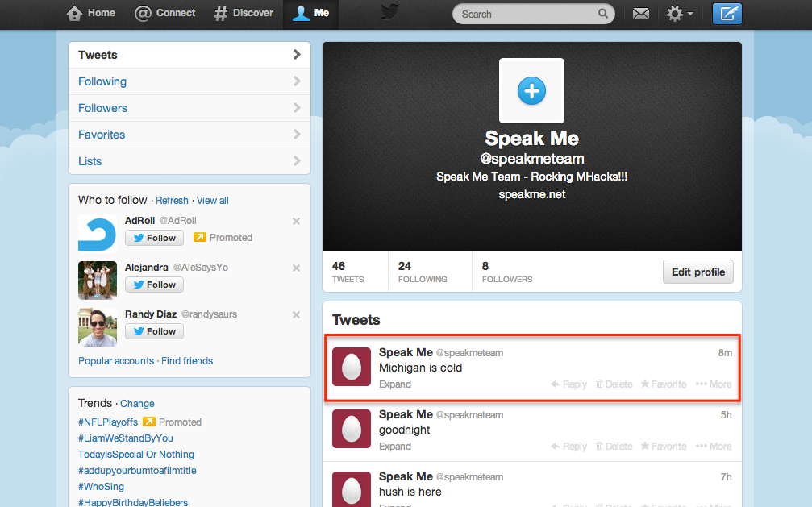The width and height of the screenshot is (812, 507).
Task: Open Alejandra's profile picture
Action: click(x=98, y=281)
